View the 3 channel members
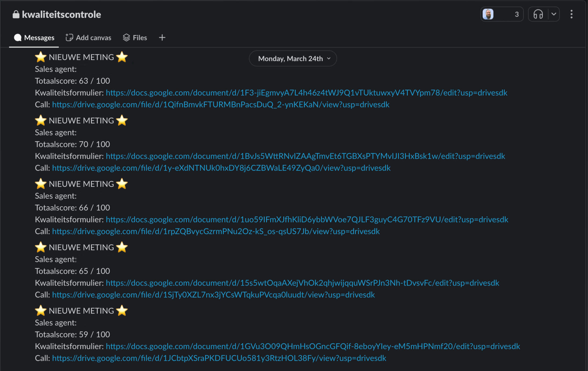The width and height of the screenshot is (588, 371). [516, 14]
